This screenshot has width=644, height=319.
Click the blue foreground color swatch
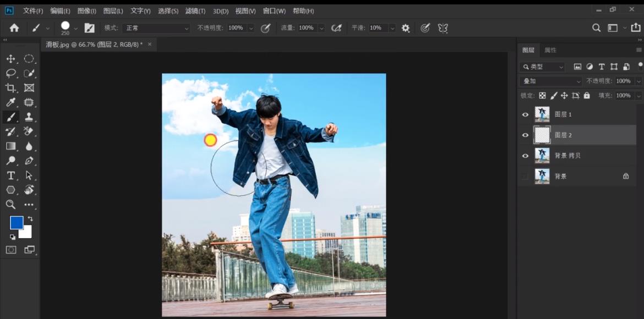(17, 222)
